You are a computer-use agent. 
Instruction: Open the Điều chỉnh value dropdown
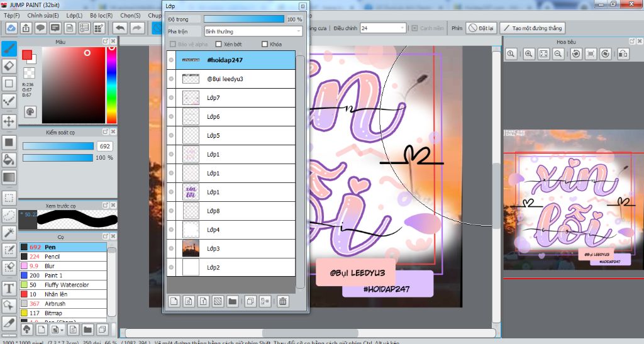383,28
